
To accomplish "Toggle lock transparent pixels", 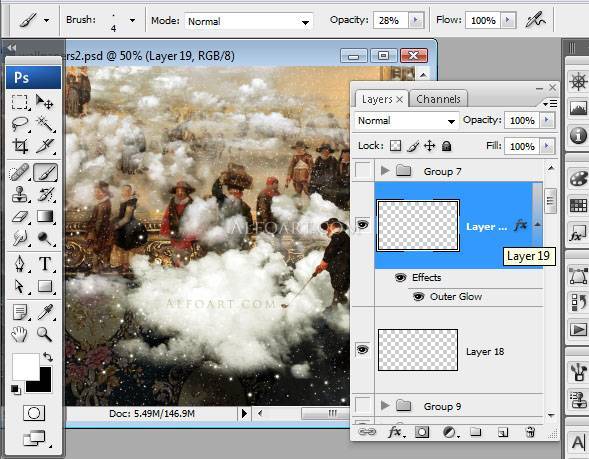I will tap(395, 146).
